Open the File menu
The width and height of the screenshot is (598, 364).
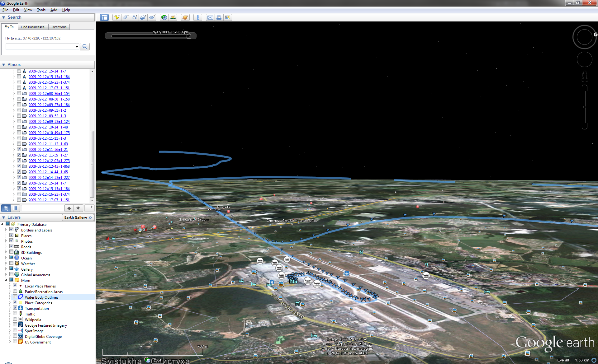point(5,10)
